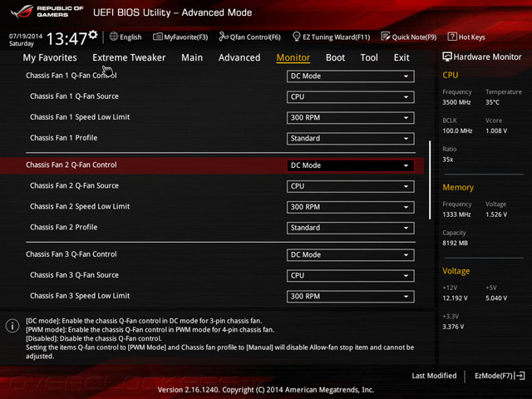Select Chassis Fan 3 Q-Fan Control label

pyautogui.click(x=71, y=254)
